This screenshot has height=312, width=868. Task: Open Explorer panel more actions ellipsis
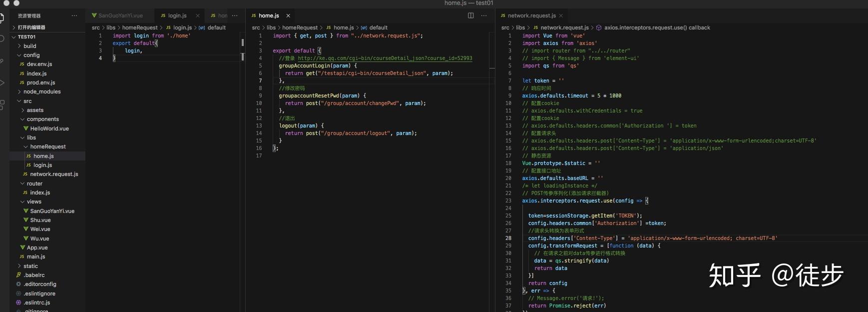click(x=74, y=15)
